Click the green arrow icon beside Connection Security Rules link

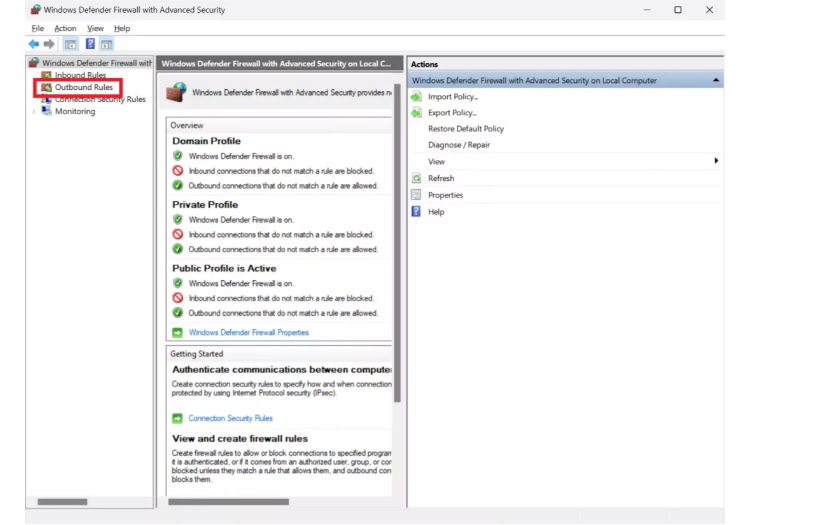pos(177,419)
